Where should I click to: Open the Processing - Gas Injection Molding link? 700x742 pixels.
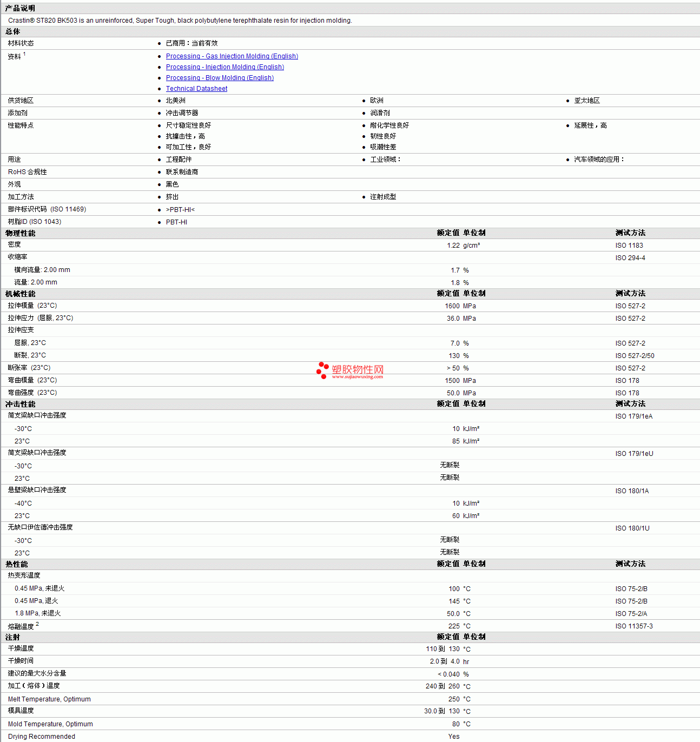pyautogui.click(x=232, y=56)
